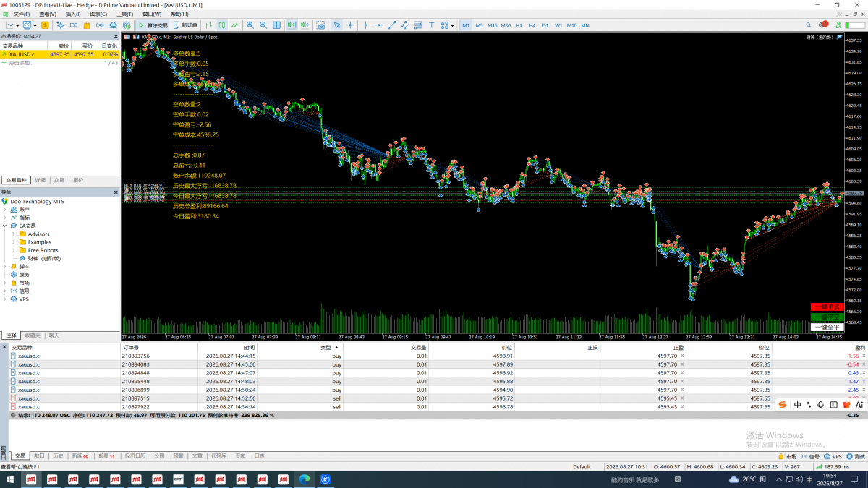Take a chart screenshot with camera icon

click(321, 25)
